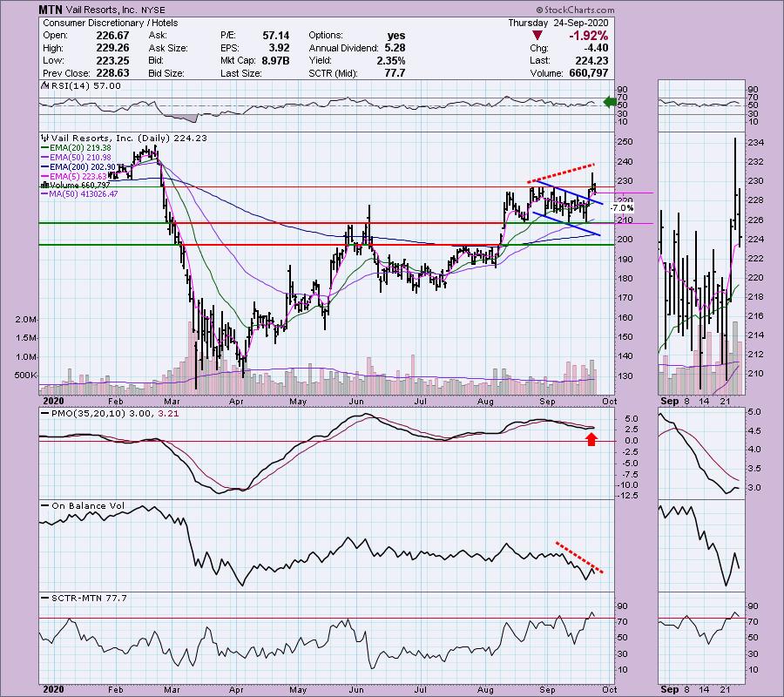This screenshot has width=784, height=697.
Task: Click the Vail Resorts, Inc. (Daily) chart label
Action: click(128, 138)
